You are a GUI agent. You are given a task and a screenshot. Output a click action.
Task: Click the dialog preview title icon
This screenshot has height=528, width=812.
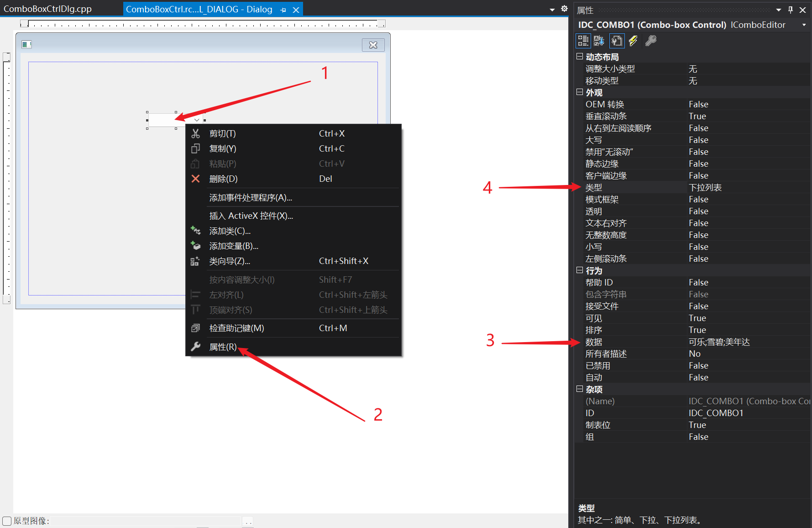click(26, 44)
